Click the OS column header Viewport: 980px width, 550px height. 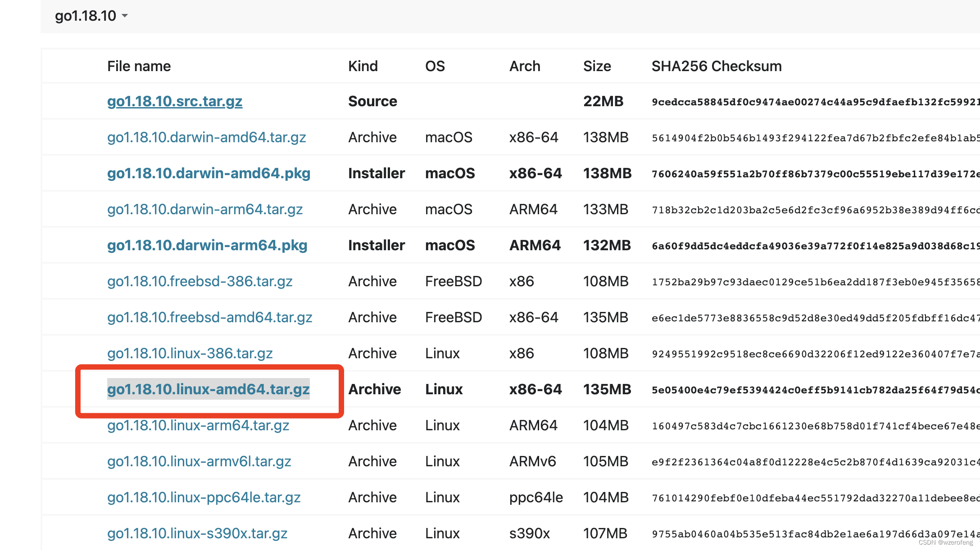pyautogui.click(x=435, y=66)
